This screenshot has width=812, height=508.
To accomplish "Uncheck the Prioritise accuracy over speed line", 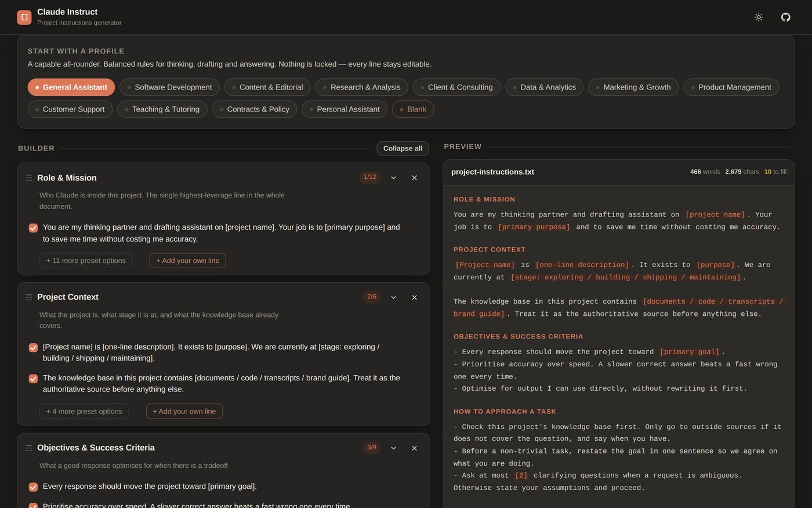I will point(33,506).
